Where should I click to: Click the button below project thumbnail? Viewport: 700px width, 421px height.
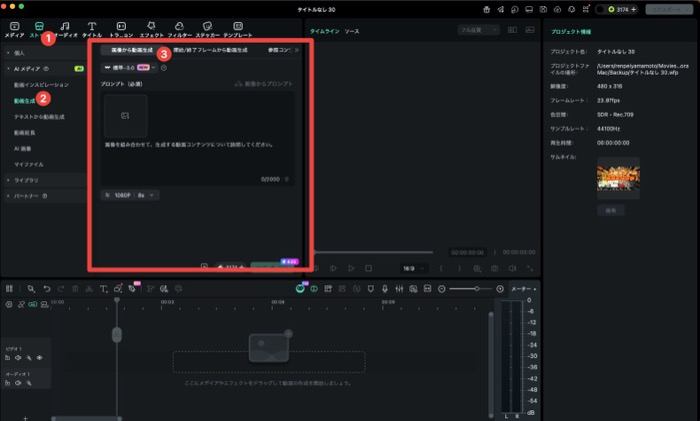point(611,210)
